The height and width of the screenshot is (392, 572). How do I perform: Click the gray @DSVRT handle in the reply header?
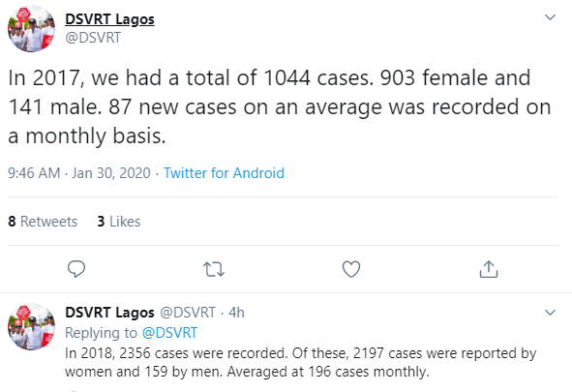(188, 313)
